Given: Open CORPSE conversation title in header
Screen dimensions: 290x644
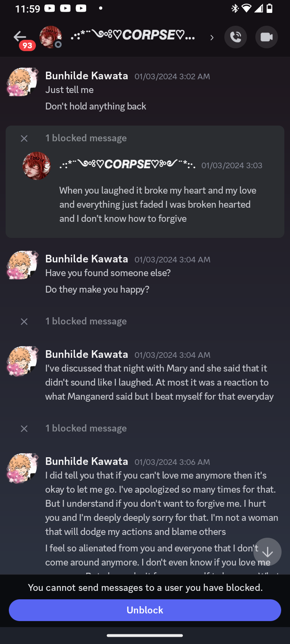Looking at the screenshot, I should coord(133,35).
